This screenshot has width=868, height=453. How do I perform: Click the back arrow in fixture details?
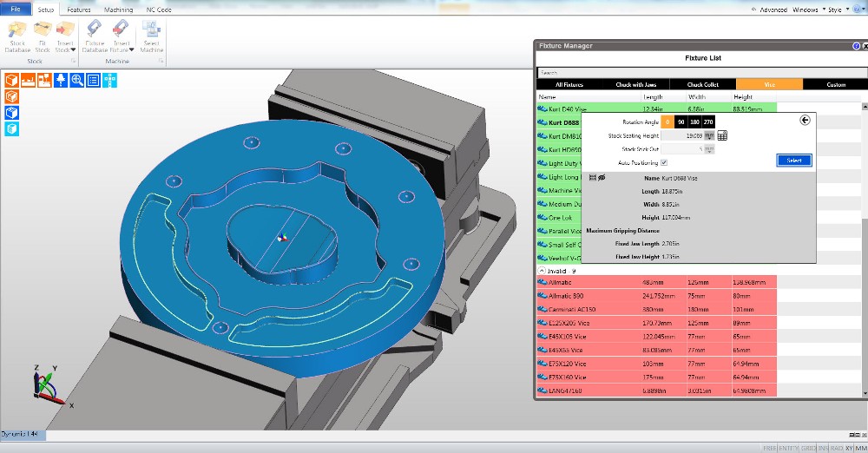(805, 121)
